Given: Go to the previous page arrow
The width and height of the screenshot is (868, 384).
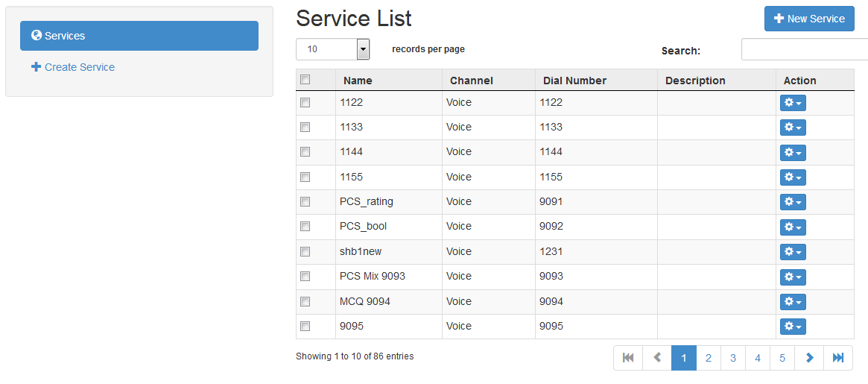Looking at the screenshot, I should pyautogui.click(x=657, y=358).
